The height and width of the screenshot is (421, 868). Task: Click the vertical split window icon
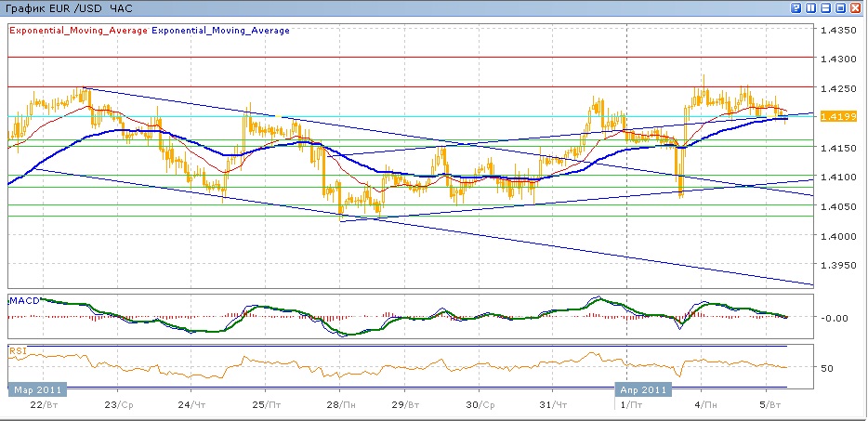coord(811,7)
